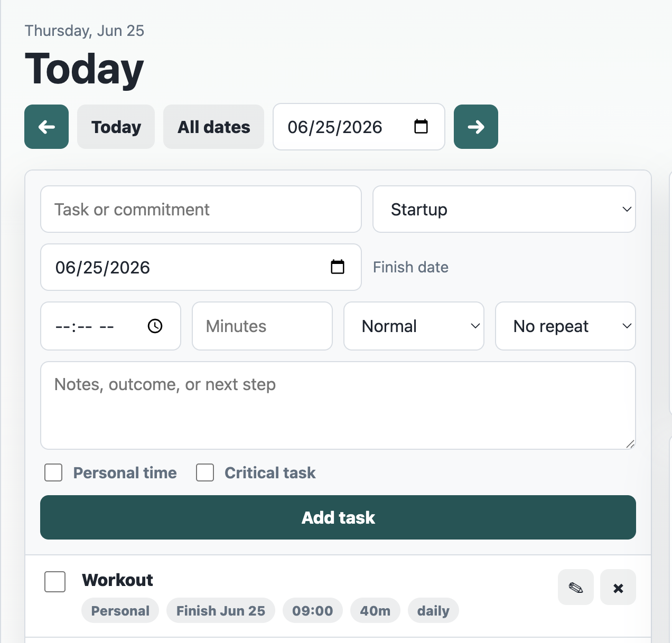Enable the Critical task checkbox
The height and width of the screenshot is (643, 672).
[205, 472]
